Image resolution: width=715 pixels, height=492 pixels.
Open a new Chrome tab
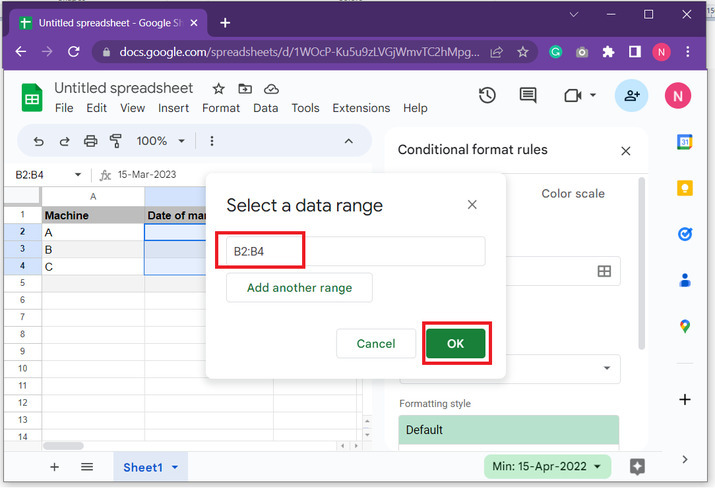(x=225, y=23)
